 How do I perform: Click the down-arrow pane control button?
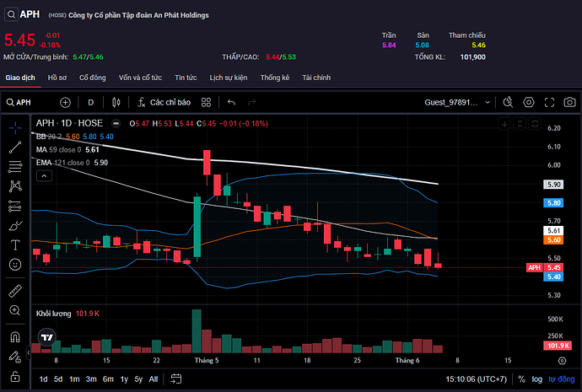coord(504,124)
